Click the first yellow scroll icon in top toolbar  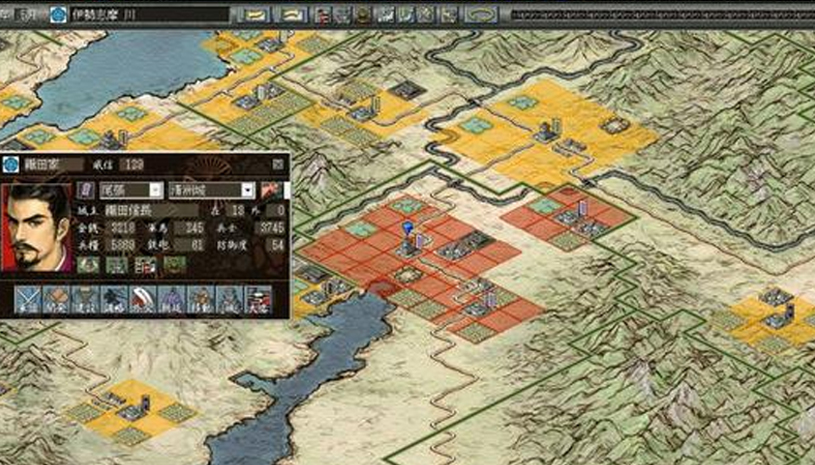255,15
